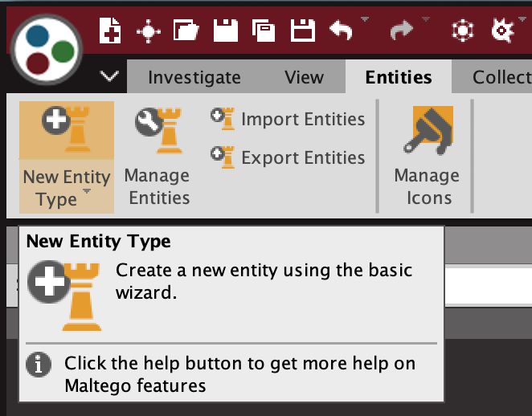Click the greyed Redo arrow icon
532x416 pixels.
[x=402, y=31]
